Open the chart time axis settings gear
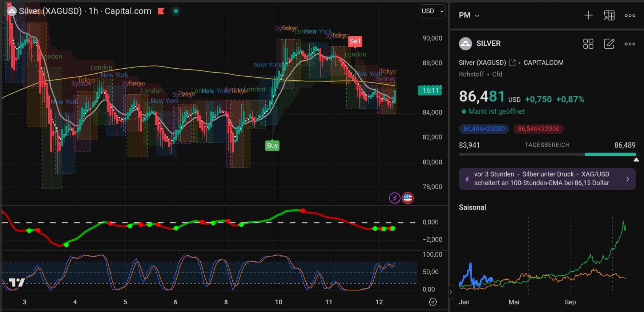The width and height of the screenshot is (644, 312). (x=432, y=302)
